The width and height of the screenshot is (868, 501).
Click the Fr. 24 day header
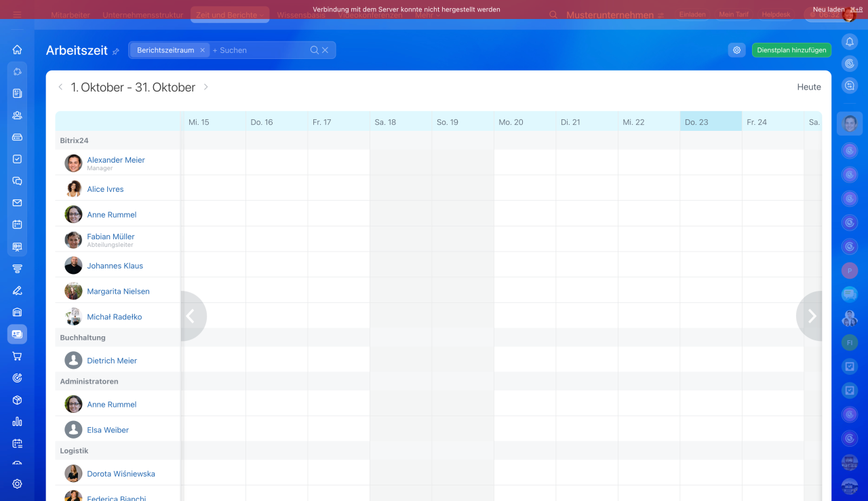(772, 122)
